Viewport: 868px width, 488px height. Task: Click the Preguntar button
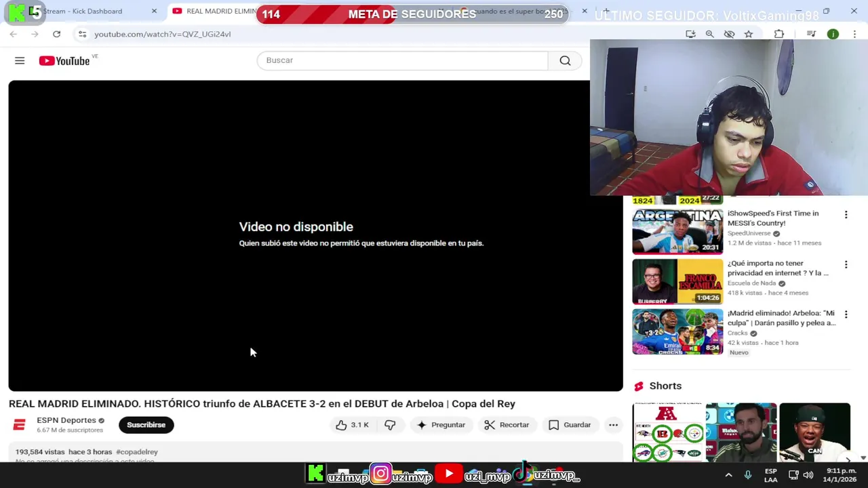[441, 425]
